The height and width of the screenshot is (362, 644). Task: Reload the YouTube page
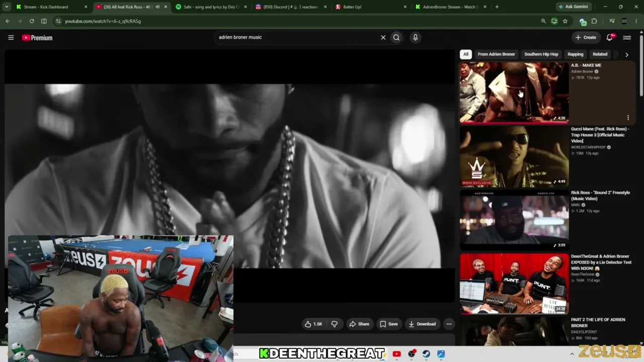pyautogui.click(x=32, y=21)
